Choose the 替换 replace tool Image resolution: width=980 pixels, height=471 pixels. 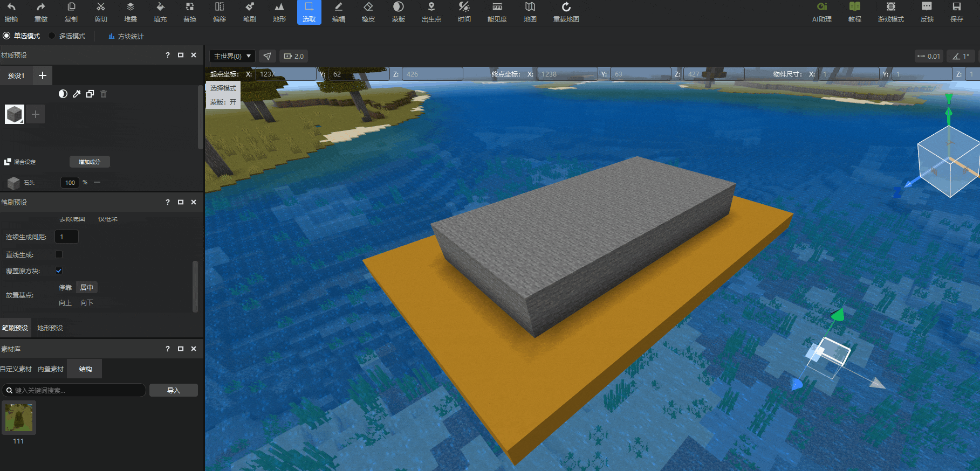tap(190, 12)
